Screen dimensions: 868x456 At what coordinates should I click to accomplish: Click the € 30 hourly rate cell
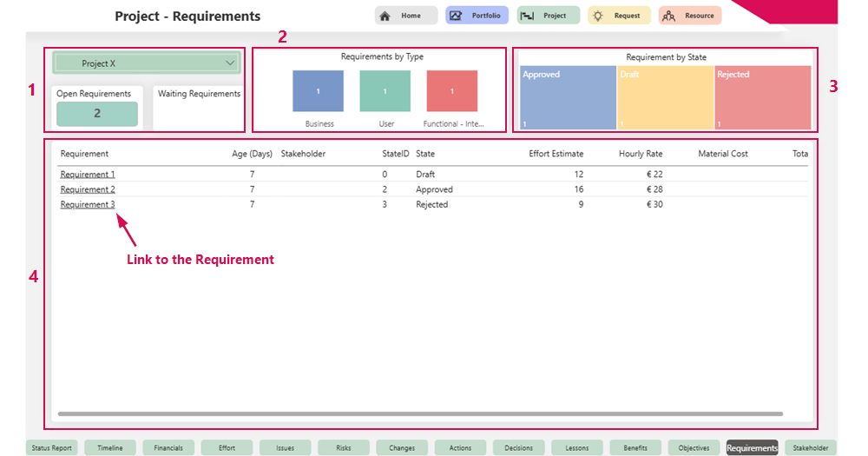[654, 204]
